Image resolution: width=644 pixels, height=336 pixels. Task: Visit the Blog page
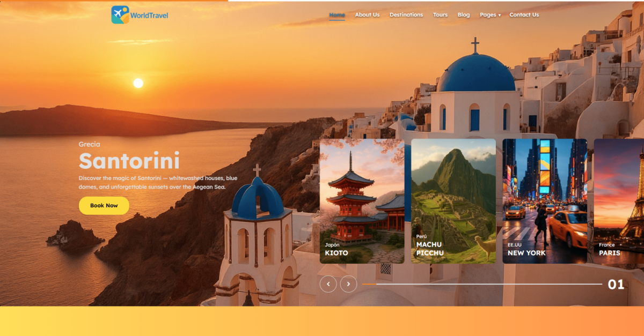[x=464, y=15]
